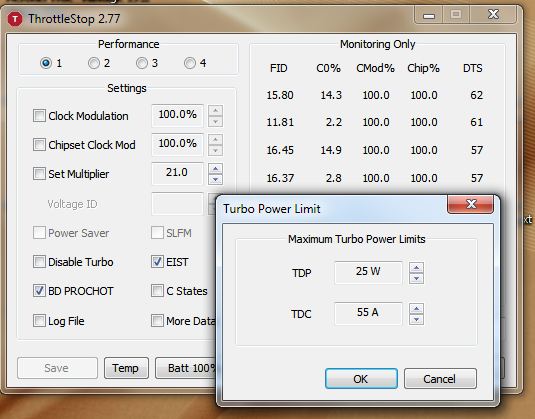Click FID value 16.37
535x419 pixels.
click(x=280, y=178)
